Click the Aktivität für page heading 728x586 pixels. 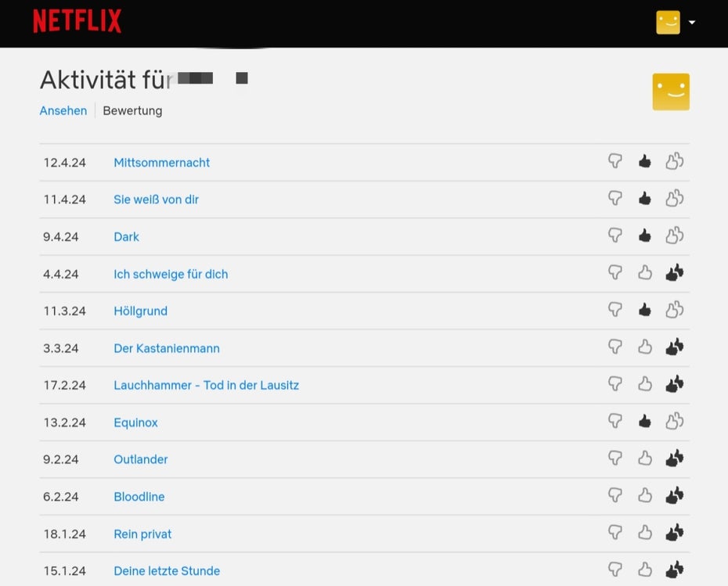pos(106,80)
